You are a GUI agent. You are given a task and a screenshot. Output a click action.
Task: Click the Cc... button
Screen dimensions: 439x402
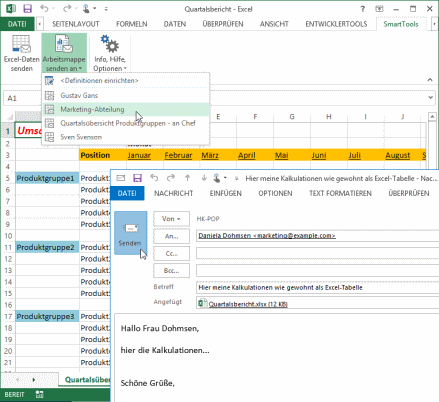(x=171, y=253)
